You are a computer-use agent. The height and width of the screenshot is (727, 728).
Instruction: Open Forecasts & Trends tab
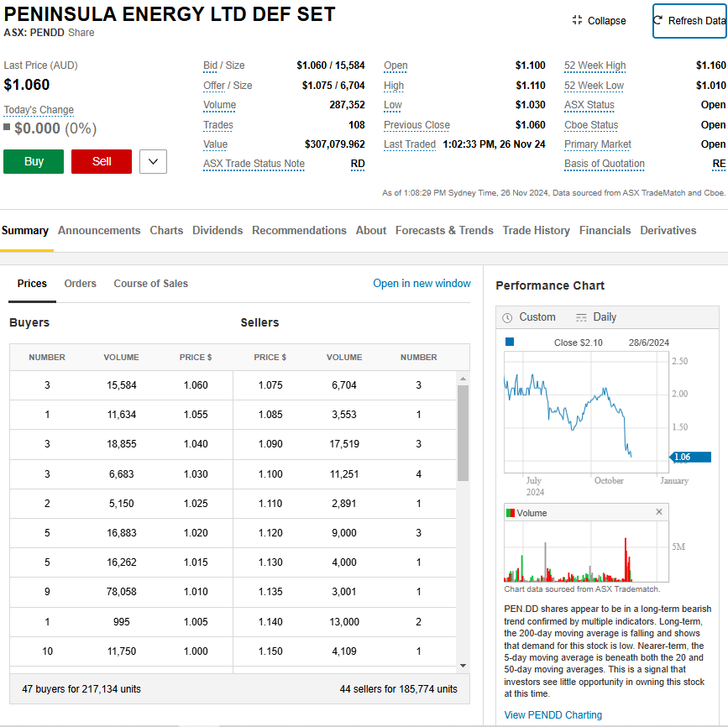[444, 230]
